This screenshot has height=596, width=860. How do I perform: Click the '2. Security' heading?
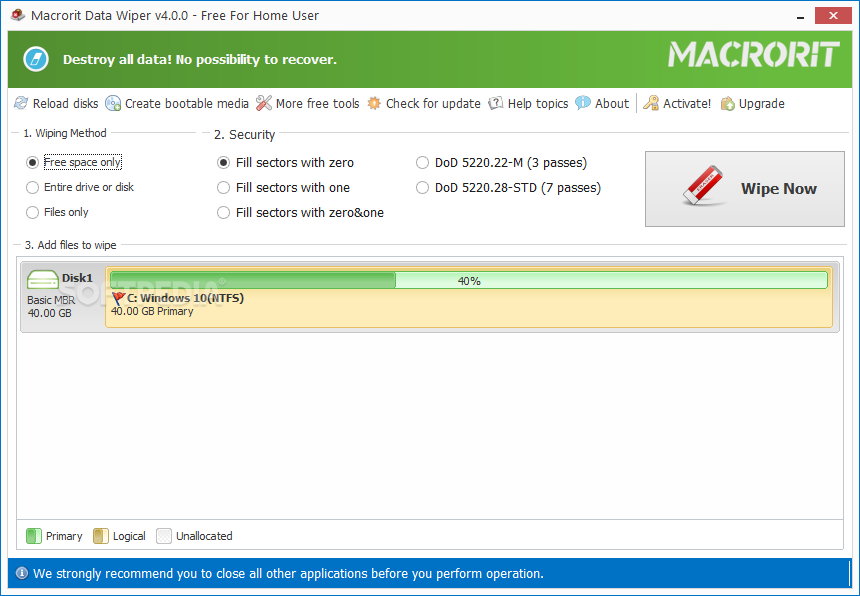point(244,134)
